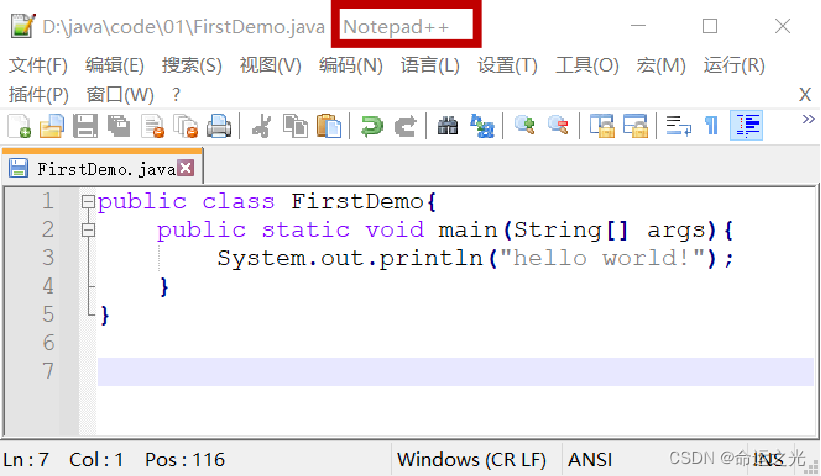Zoom in using the magnifier plus icon
The height and width of the screenshot is (476, 821).
525,126
